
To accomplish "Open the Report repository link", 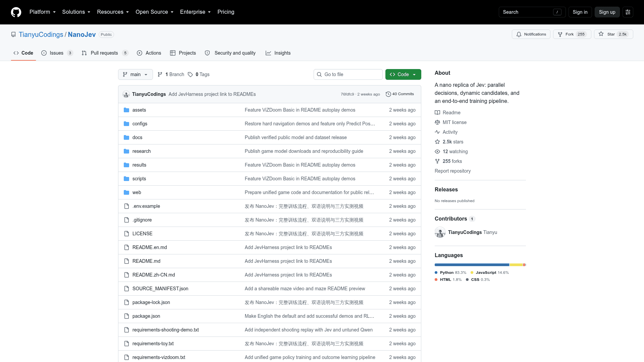I will coord(452,171).
